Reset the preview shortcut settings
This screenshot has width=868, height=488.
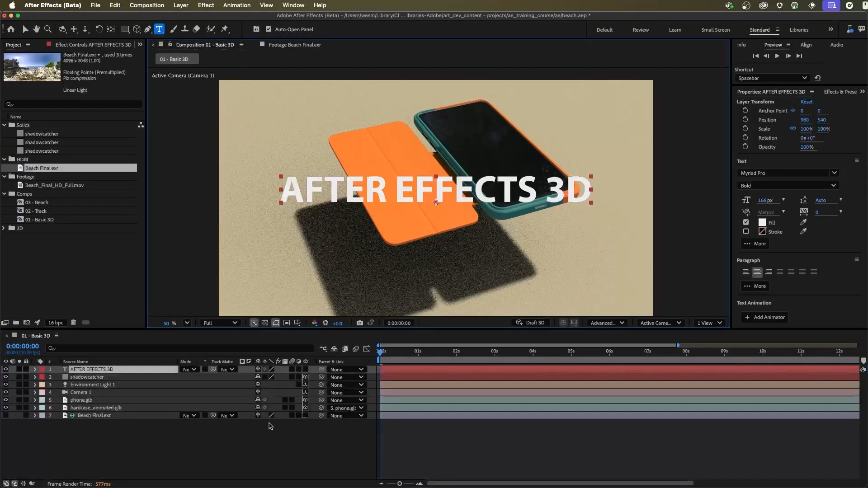pyautogui.click(x=818, y=78)
